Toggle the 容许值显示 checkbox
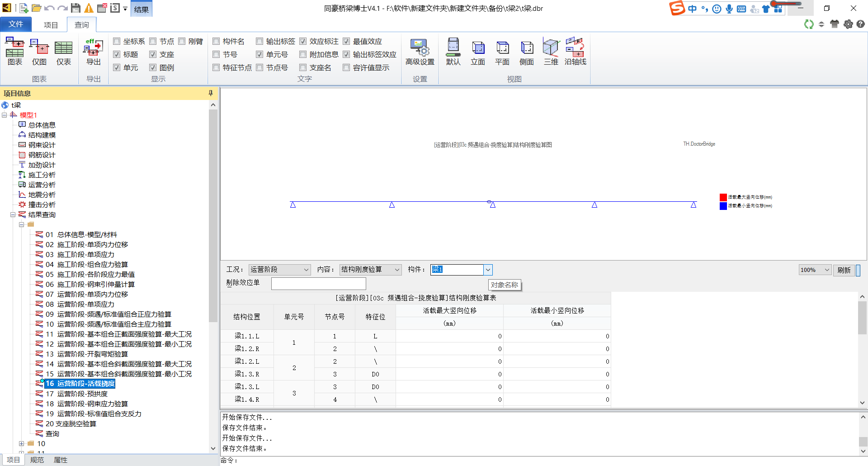Screen dimensions: 868x466 coord(346,68)
